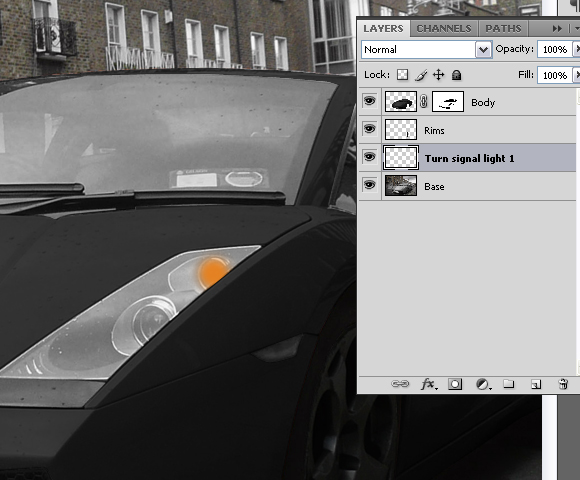Switch to the Paths tab
This screenshot has width=580, height=480.
(x=503, y=28)
